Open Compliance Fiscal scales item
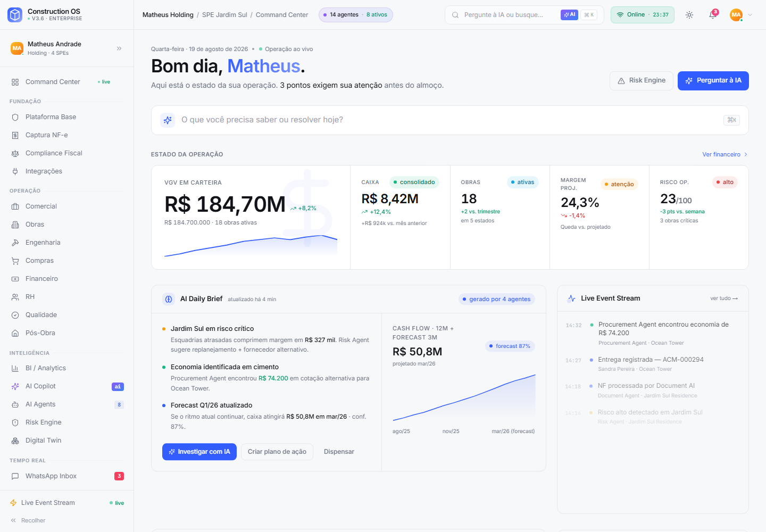The image size is (766, 532). [66, 153]
